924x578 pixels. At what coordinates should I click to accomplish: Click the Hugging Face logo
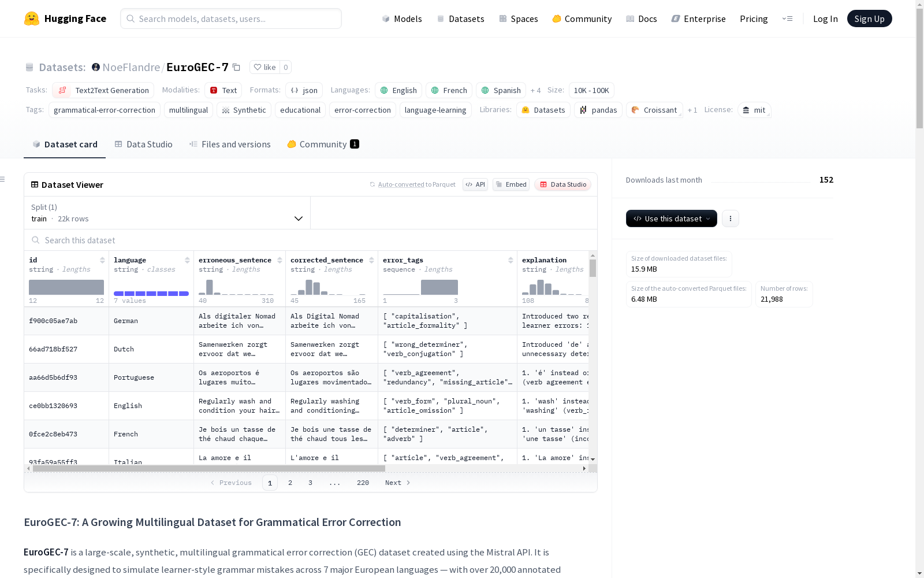point(65,18)
